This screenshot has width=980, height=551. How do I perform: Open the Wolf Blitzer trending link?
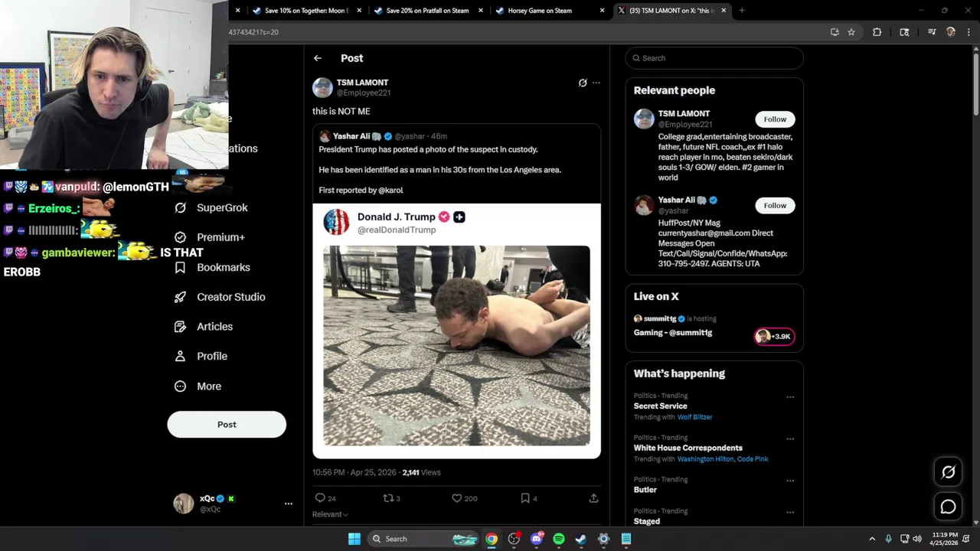click(x=694, y=417)
